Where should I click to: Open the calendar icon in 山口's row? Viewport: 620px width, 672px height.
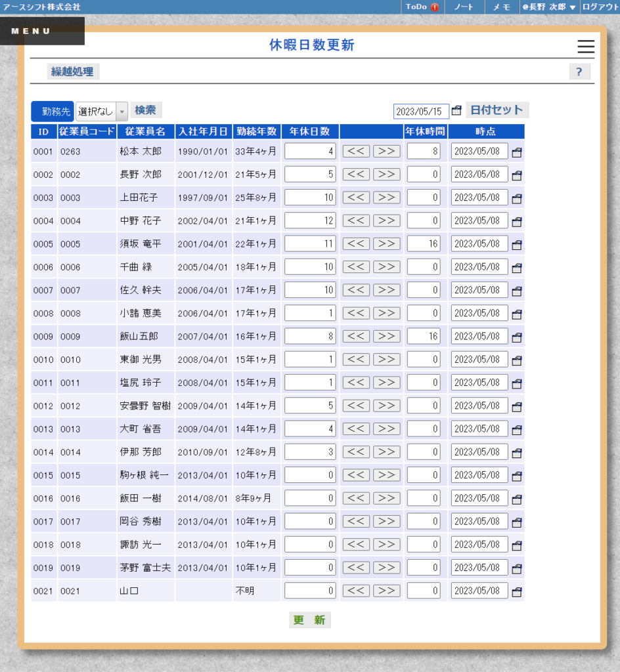click(x=516, y=591)
